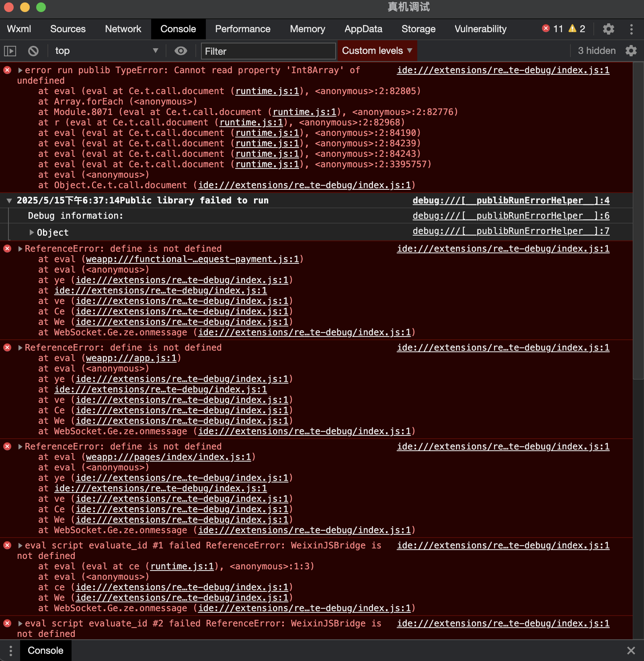Viewport: 644px width, 661px height.
Task: Open runtime.js:1 link in 'at r (eval' line
Action: pyautogui.click(x=251, y=122)
